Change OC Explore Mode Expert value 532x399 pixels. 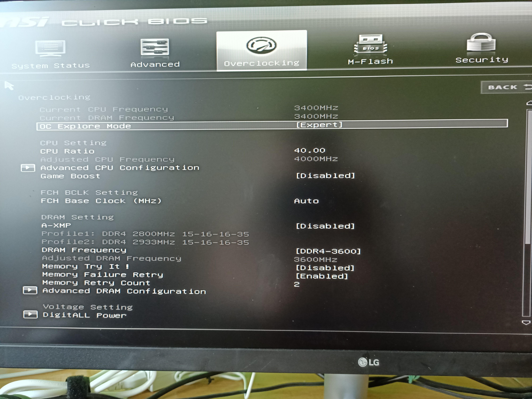point(319,125)
